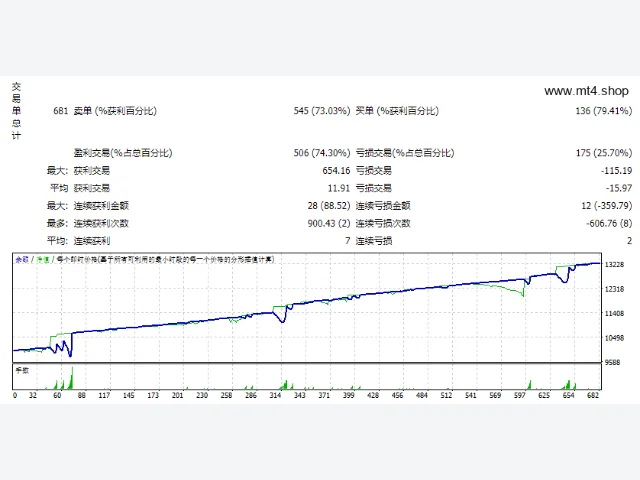The image size is (640, 480).
Task: Click the '手数' lots panel label
Action: 22,370
